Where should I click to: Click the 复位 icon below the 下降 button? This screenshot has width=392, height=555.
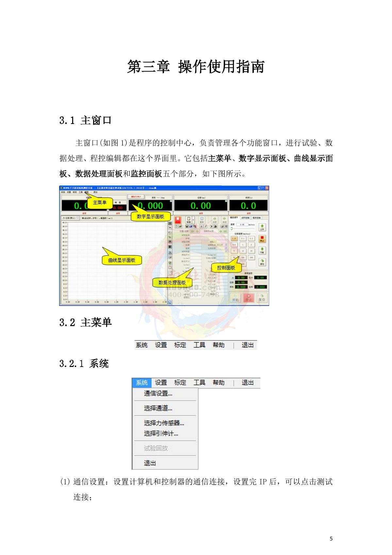[x=262, y=262]
